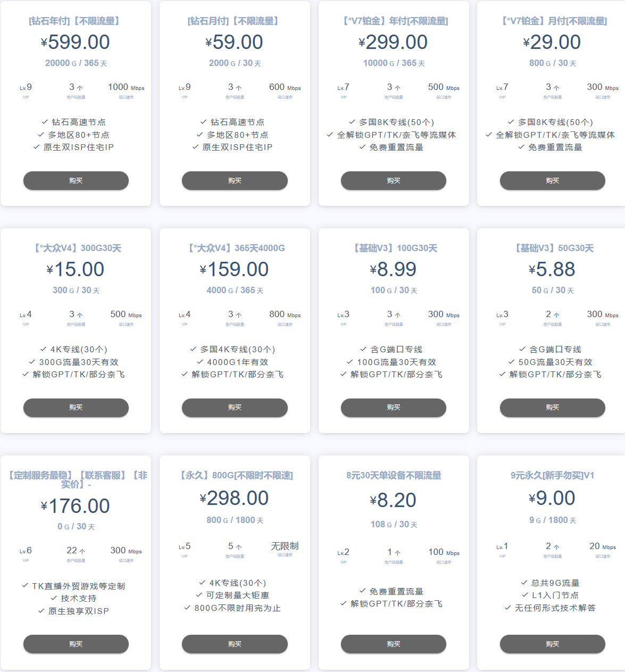Click the 8元30天单设备不限流量 plan title
The width and height of the screenshot is (625, 672).
394,476
